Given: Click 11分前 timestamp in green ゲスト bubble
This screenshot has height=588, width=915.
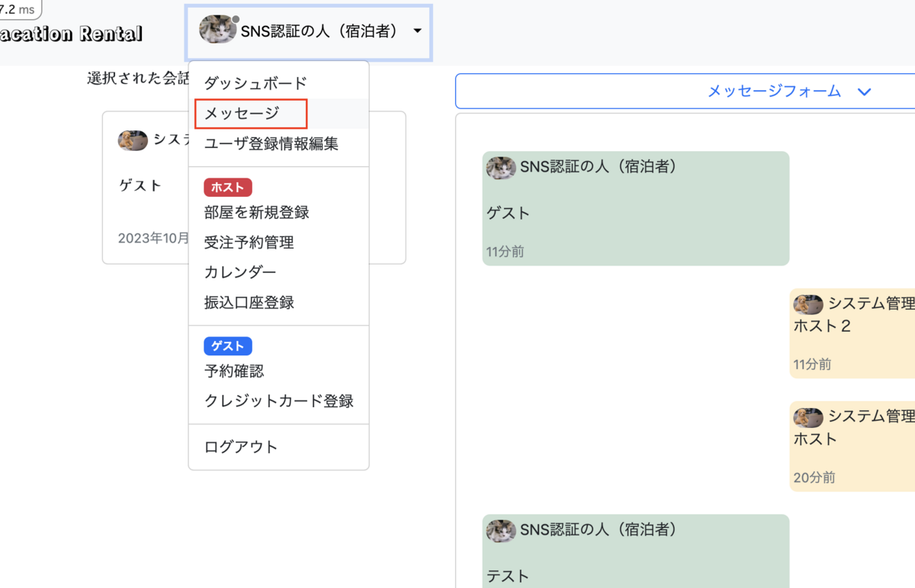Looking at the screenshot, I should click(x=506, y=252).
